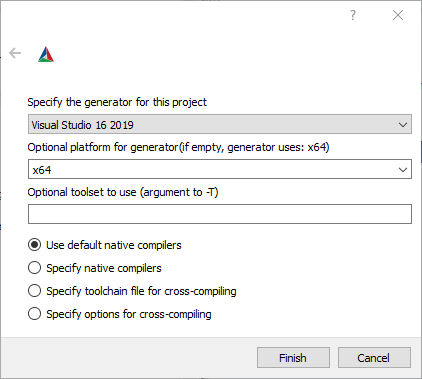Select the Use default native compilers radio
Image resolution: width=422 pixels, height=379 pixels.
[34, 245]
